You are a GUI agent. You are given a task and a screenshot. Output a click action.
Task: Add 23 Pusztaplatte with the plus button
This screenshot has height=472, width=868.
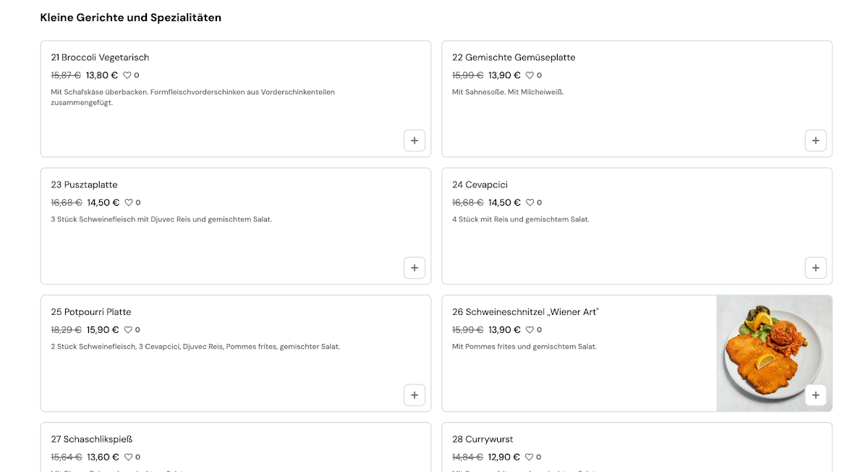click(414, 268)
